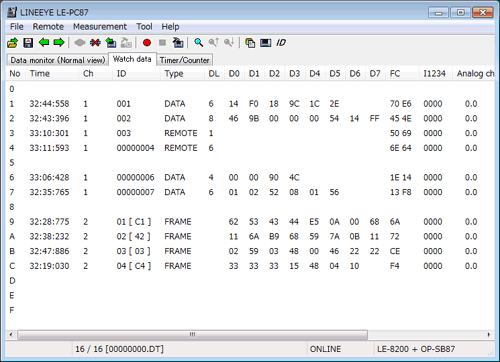Viewport: 500px width, 362px height.
Task: Select the Watch data tab
Action: (132, 59)
